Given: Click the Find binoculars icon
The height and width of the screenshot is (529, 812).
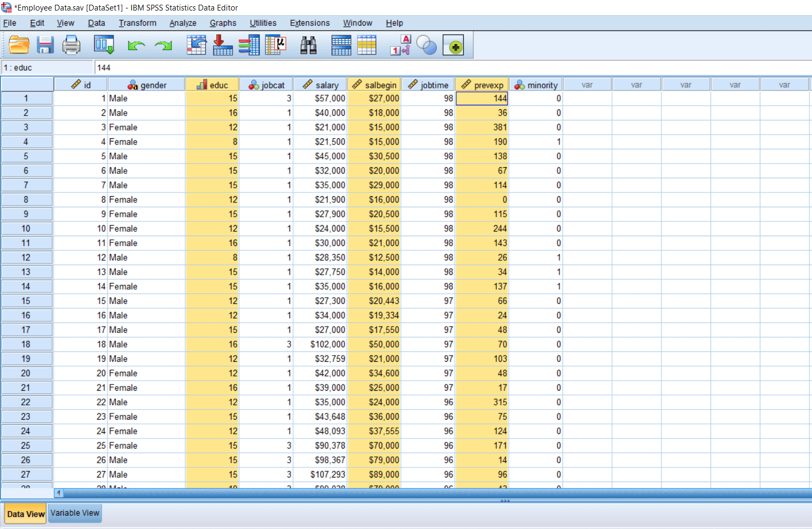Looking at the screenshot, I should tap(308, 45).
